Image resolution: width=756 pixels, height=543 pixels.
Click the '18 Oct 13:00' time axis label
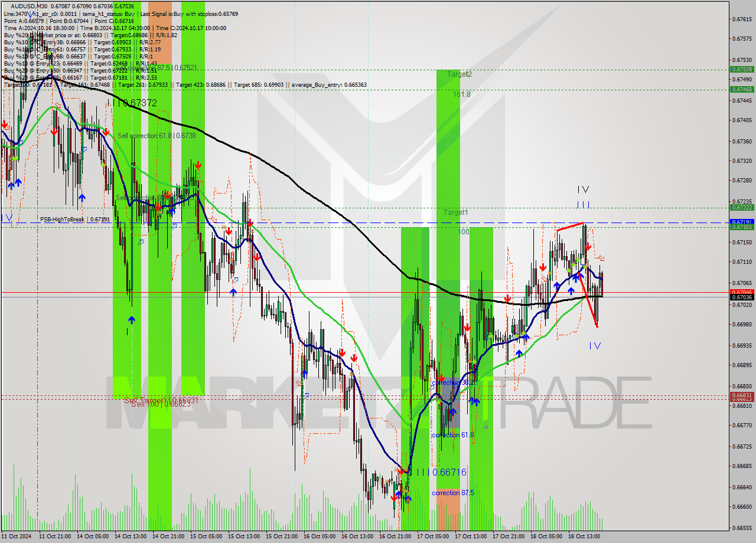point(584,537)
